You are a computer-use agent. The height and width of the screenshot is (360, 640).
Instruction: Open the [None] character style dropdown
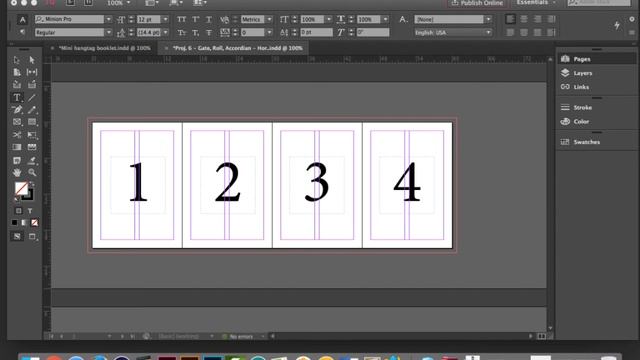488,19
